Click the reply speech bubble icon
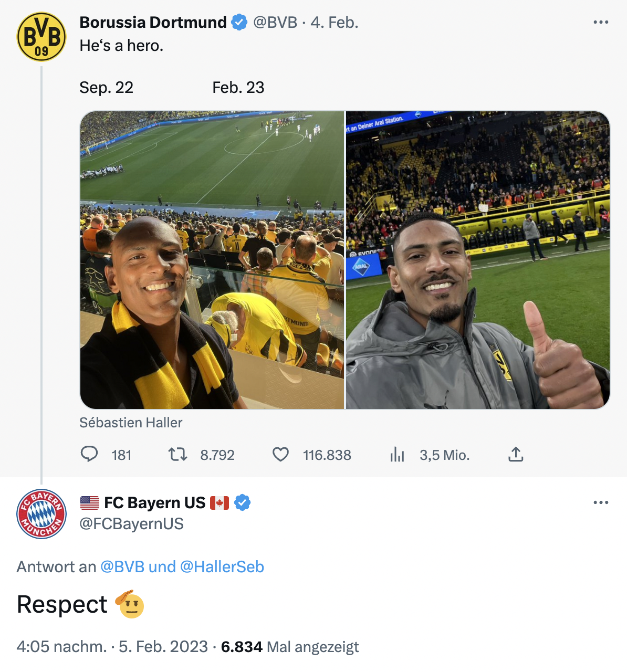 coord(89,454)
